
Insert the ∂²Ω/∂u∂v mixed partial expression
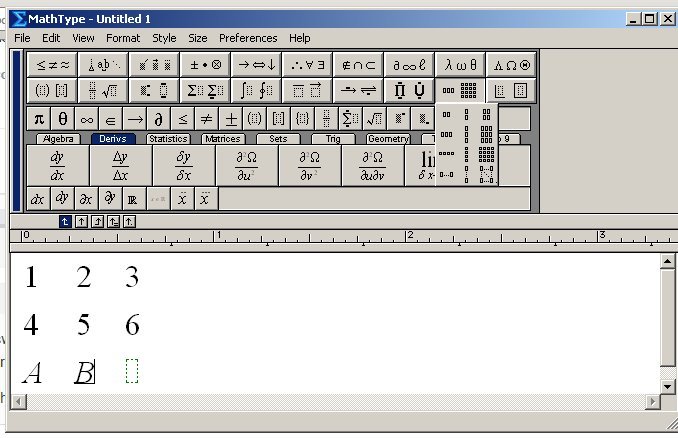click(x=373, y=166)
